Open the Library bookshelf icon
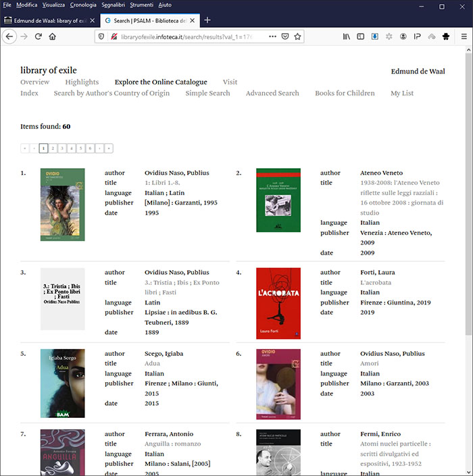 347,36
